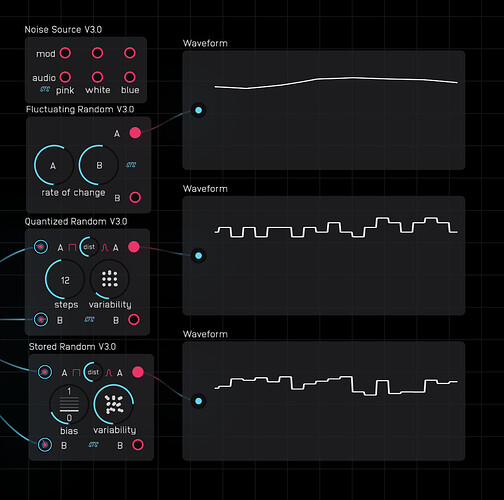Click the top Waveform blue input jack
The width and height of the screenshot is (504, 500).
tap(198, 110)
